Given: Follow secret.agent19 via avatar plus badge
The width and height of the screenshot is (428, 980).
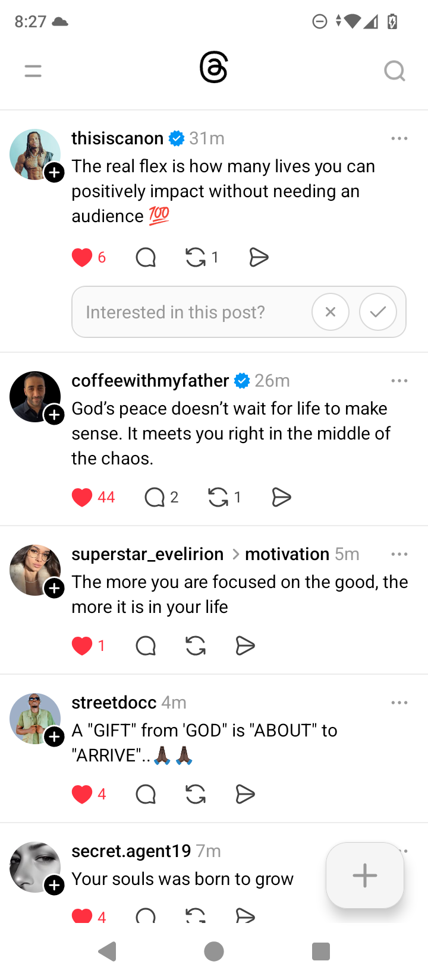Looking at the screenshot, I should (55, 885).
